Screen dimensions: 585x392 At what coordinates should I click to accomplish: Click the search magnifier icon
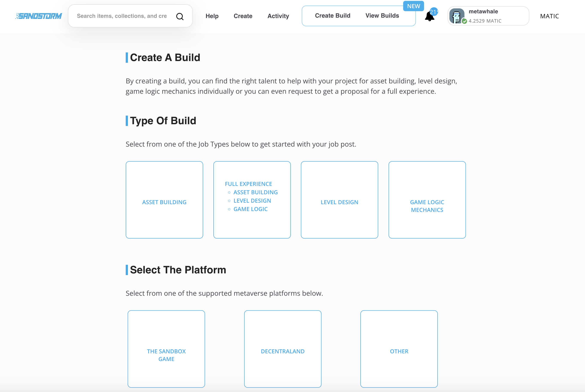pos(180,17)
